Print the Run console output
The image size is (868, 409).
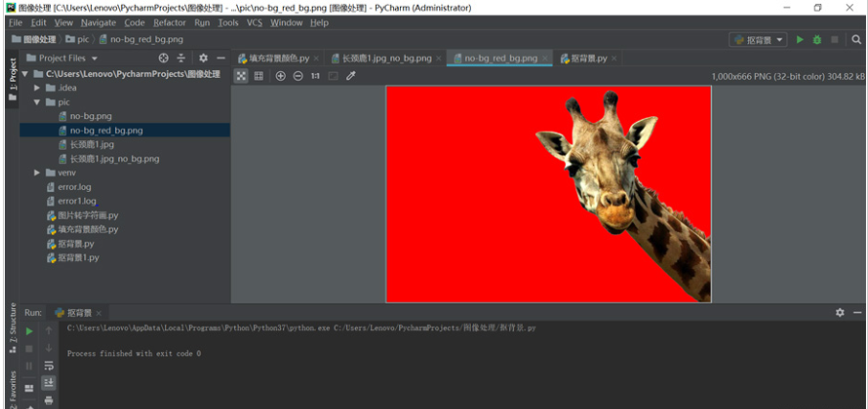49,400
